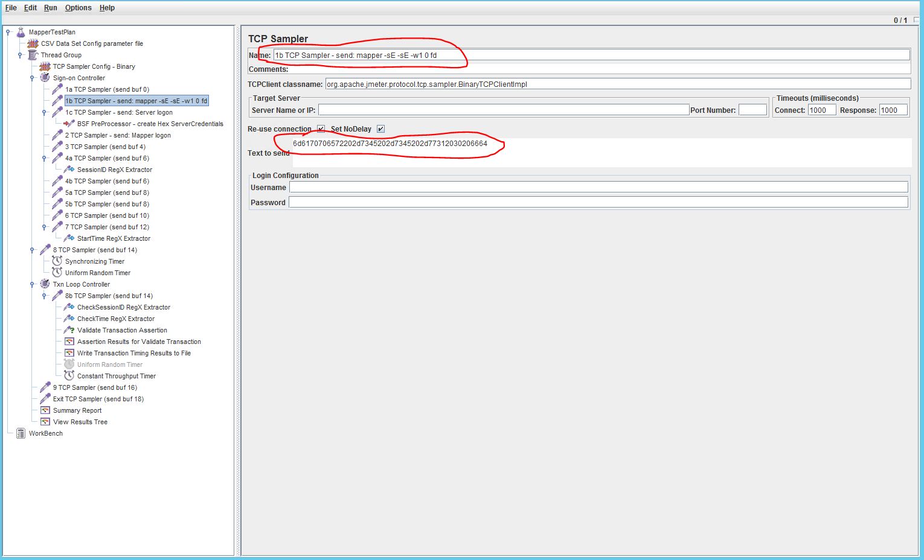Click the WorkBench clipboard icon
The height and width of the screenshot is (560, 924).
pos(20,433)
